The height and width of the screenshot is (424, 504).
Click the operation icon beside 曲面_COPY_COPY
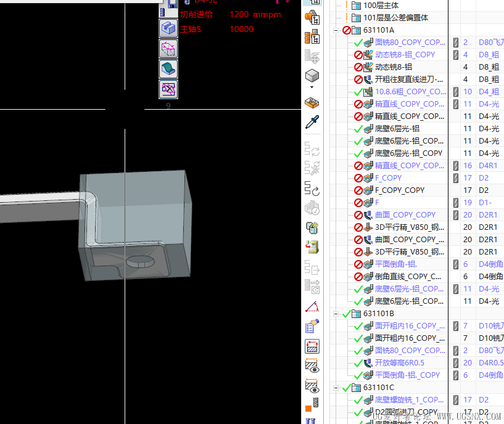click(368, 214)
